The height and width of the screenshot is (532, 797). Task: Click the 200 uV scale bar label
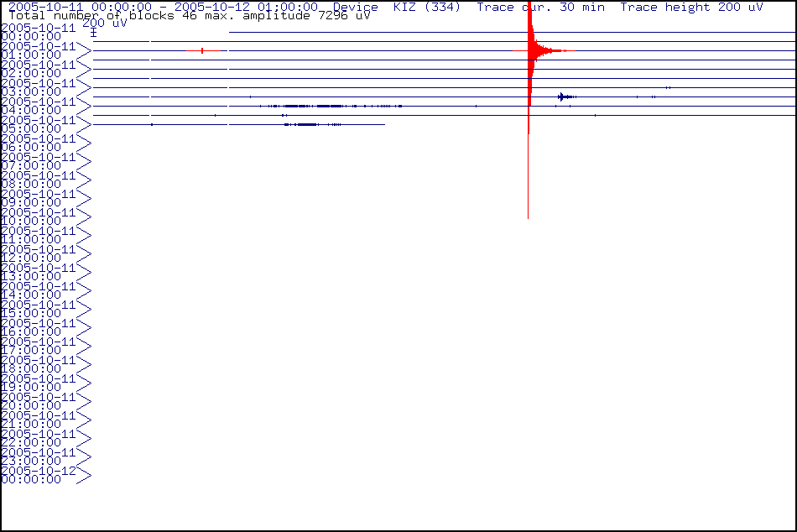click(x=104, y=23)
